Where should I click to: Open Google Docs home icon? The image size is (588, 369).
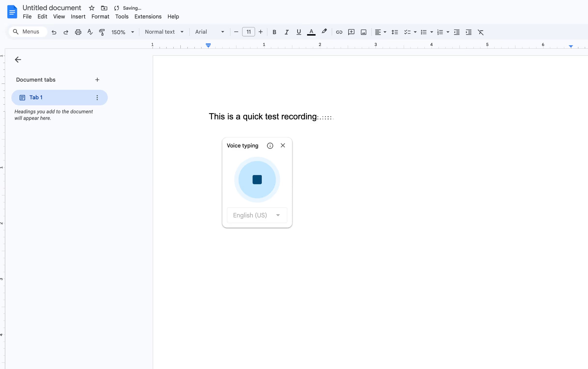12,12
